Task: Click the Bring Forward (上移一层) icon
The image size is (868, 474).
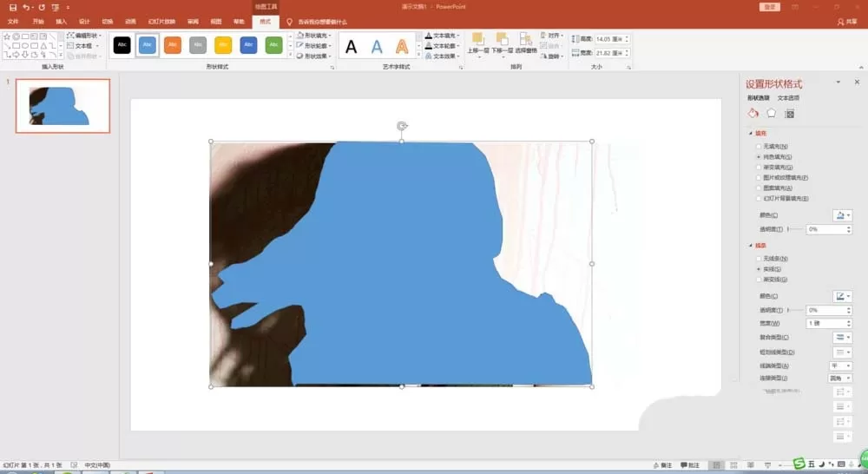Action: [477, 43]
